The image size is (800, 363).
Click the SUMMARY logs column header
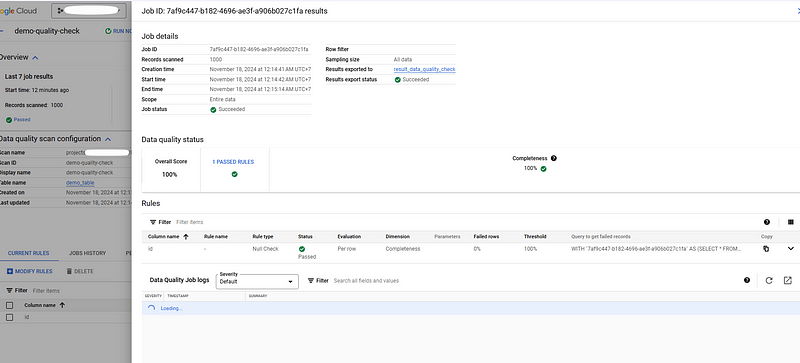[x=258, y=296]
